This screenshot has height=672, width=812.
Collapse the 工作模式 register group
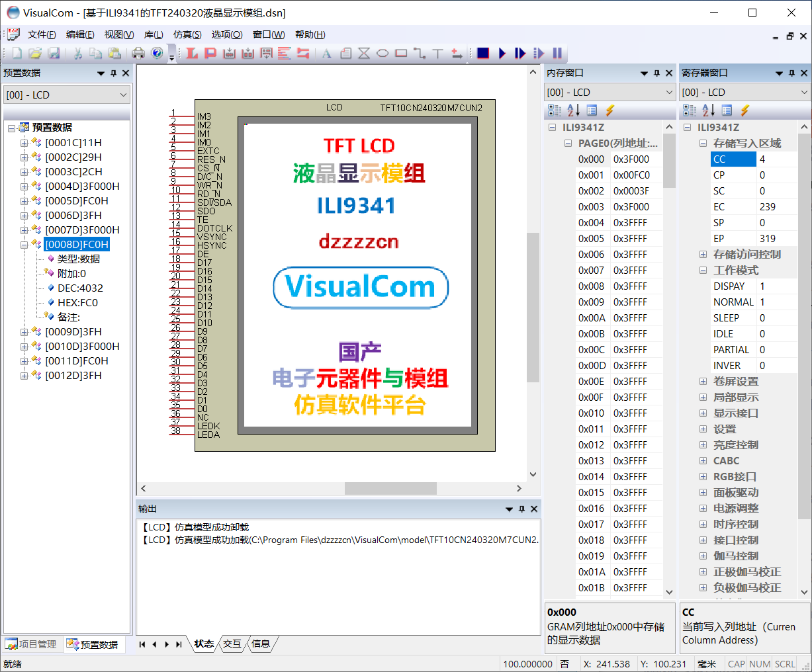(x=703, y=270)
